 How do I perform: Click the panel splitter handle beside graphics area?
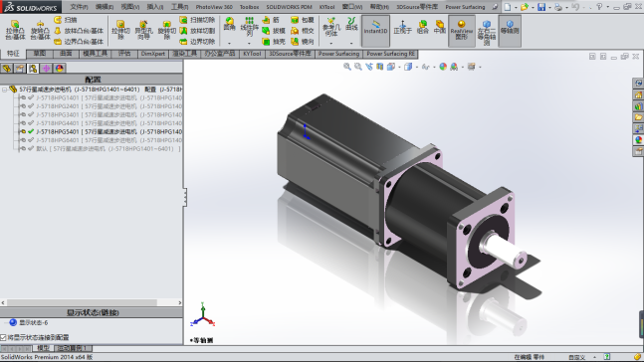(x=185, y=198)
